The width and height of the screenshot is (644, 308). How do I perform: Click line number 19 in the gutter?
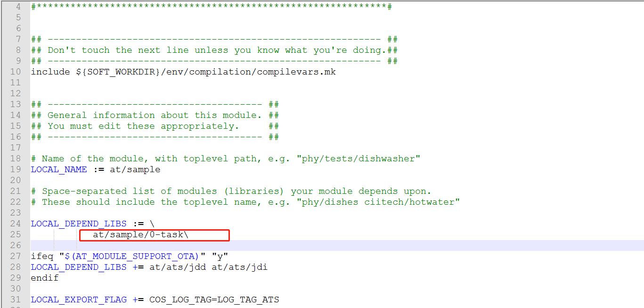click(16, 169)
